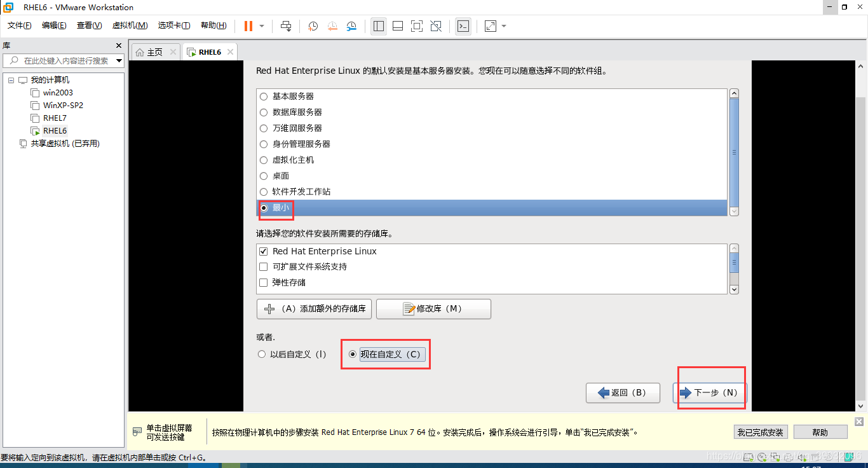
Task: Close the 主页 tab
Action: pos(173,52)
